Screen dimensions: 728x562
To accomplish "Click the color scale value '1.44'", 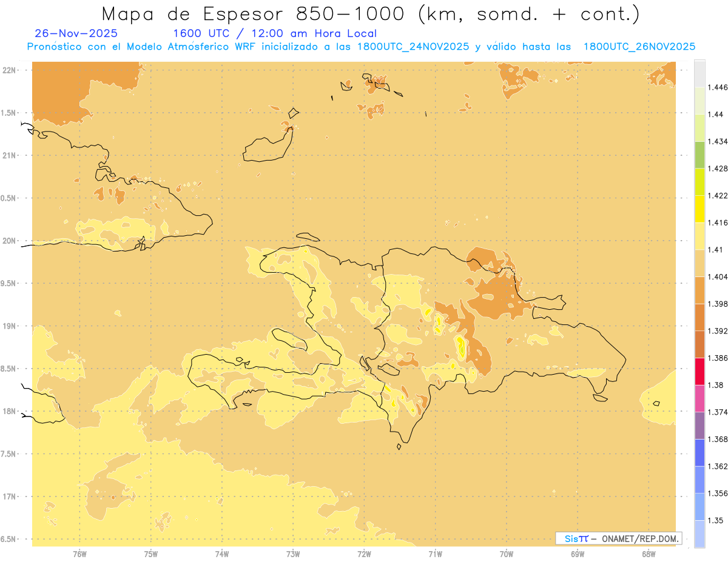I will [715, 114].
